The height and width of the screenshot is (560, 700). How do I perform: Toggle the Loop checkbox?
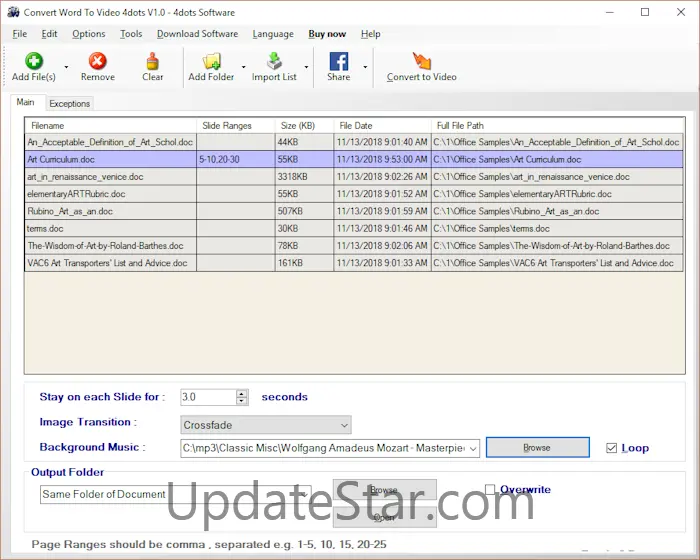coord(612,448)
